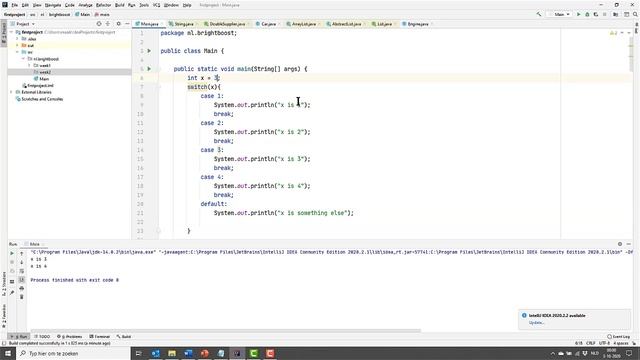The image size is (640, 360).
Task: Switch to AbstractList.java editor tab
Action: pyautogui.click(x=346, y=24)
